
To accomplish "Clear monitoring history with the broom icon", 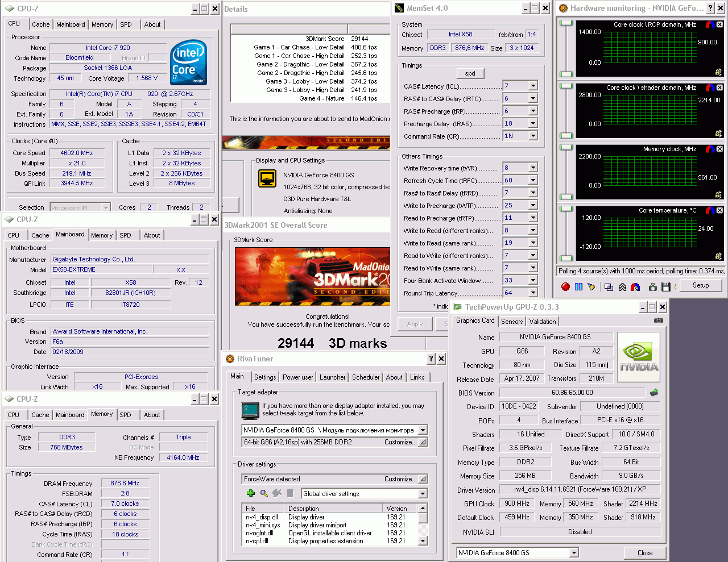I will coord(591,286).
